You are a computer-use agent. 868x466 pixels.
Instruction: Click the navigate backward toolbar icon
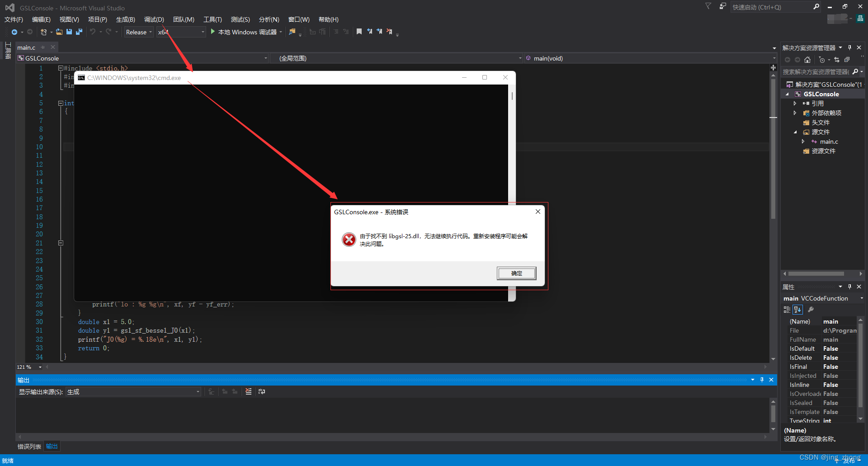[x=14, y=32]
